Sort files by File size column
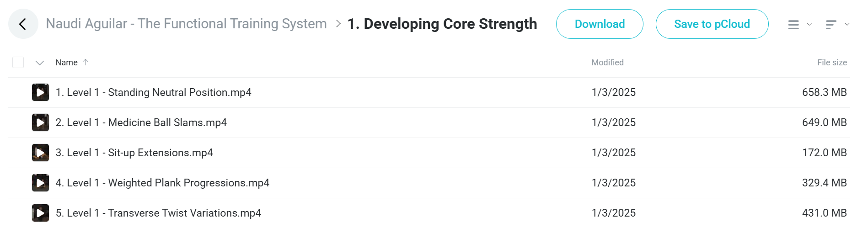This screenshot has width=868, height=228. [x=832, y=63]
